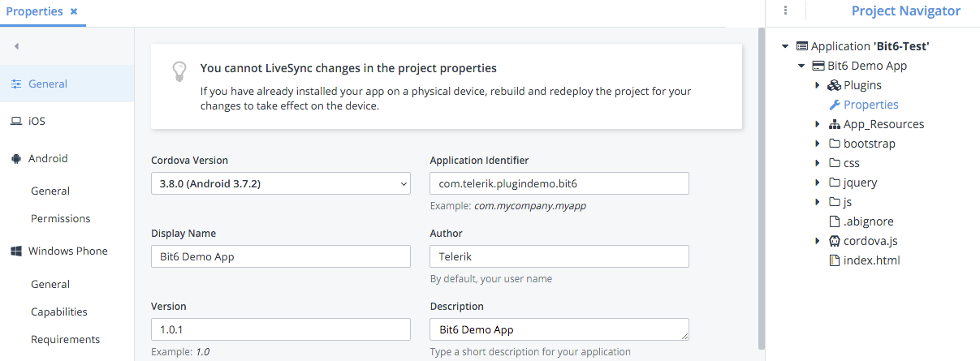
Task: Click the js folder icon
Action: tap(834, 202)
